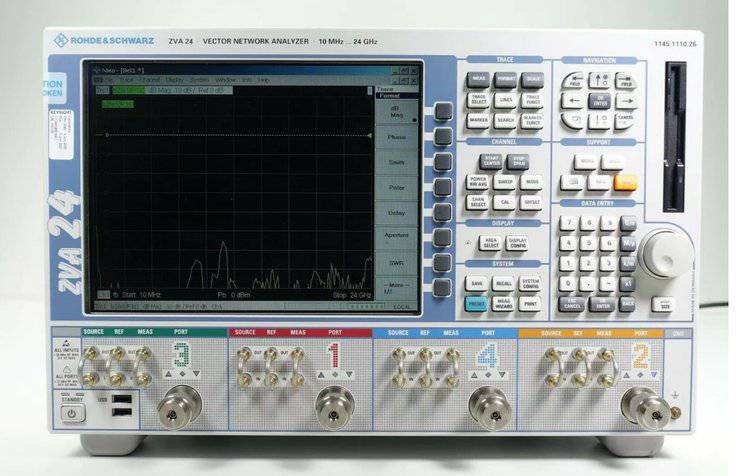
Task: Push the decimal point key on keypad
Action: (588, 283)
